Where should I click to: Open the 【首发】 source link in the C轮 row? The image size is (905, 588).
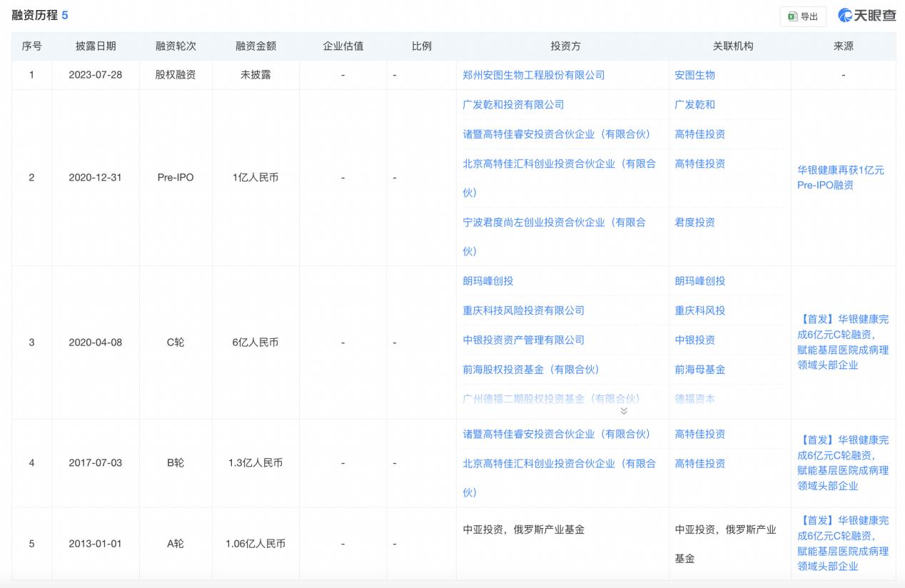tap(843, 342)
